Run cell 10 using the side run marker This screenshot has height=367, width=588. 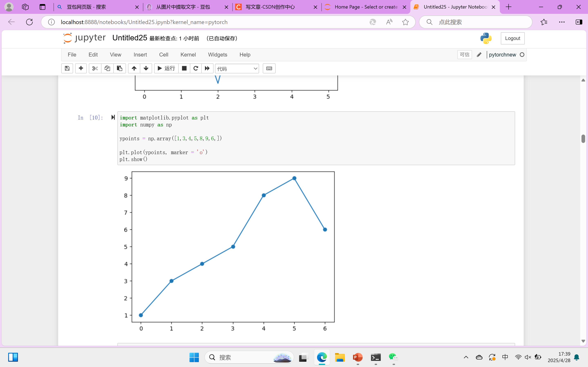[113, 117]
